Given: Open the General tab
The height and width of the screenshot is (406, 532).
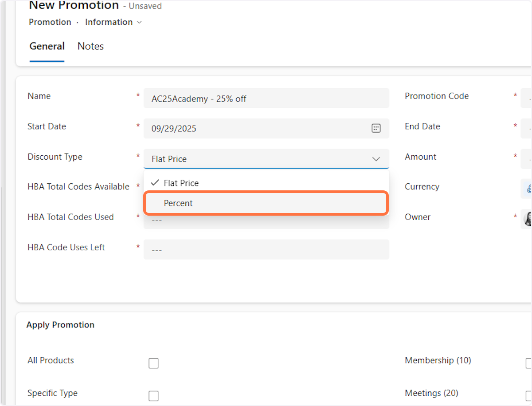Looking at the screenshot, I should 47,46.
